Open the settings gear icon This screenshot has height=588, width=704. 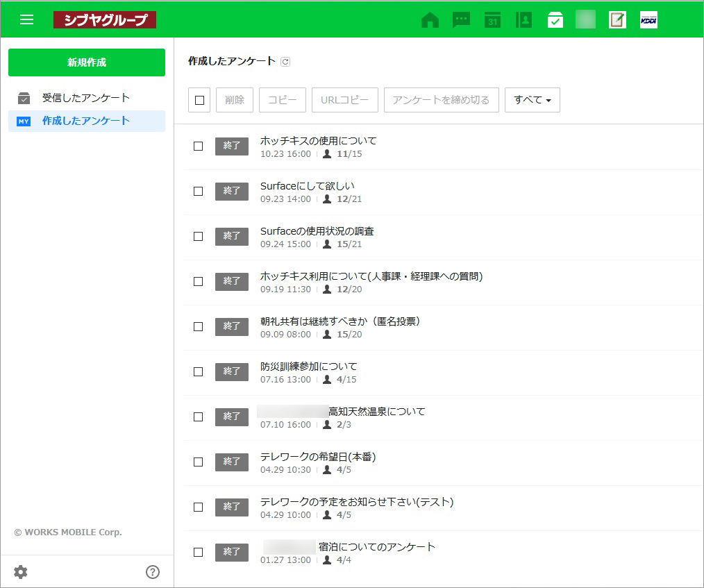coord(21,572)
